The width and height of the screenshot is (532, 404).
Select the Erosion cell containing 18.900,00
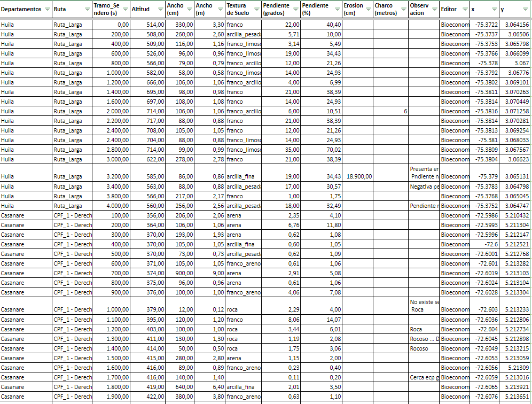point(357,176)
